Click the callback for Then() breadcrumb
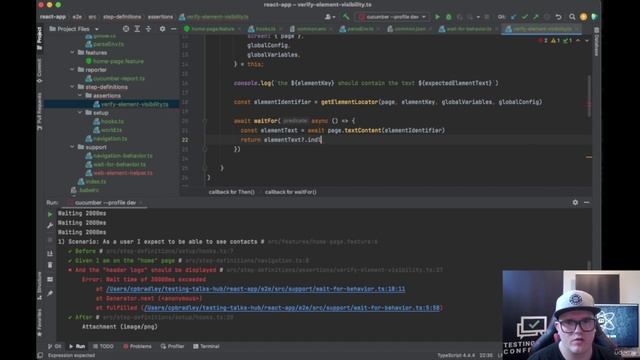This screenshot has width=640, height=360. tap(231, 192)
